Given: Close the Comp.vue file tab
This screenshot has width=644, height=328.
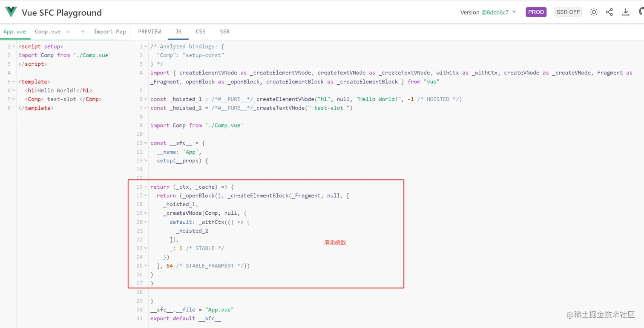Looking at the screenshot, I should coord(68,32).
